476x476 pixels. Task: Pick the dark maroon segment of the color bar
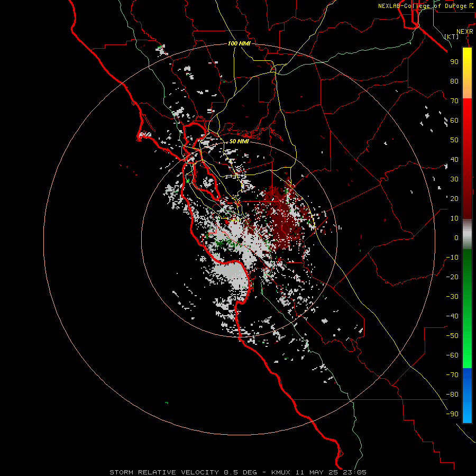(x=467, y=197)
